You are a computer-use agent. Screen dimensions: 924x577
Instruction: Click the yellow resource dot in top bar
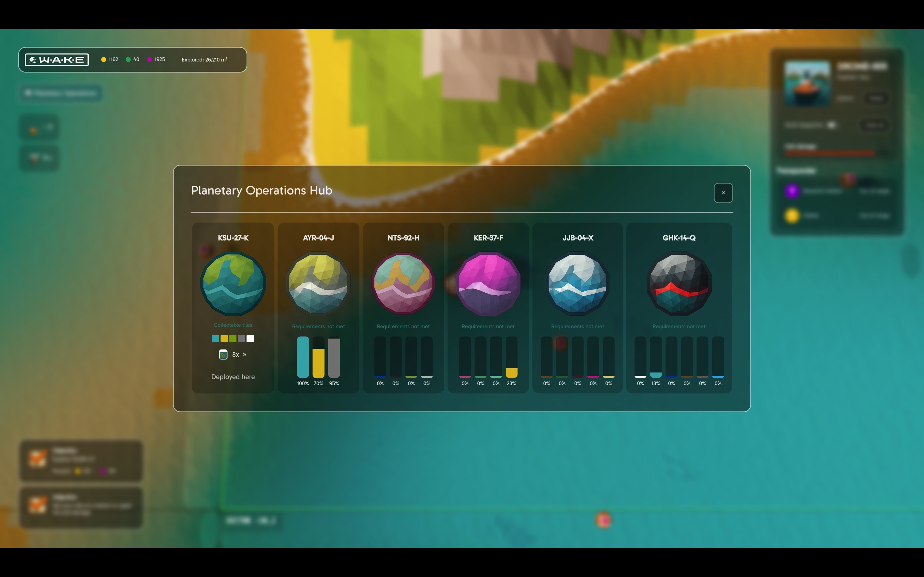(x=103, y=59)
